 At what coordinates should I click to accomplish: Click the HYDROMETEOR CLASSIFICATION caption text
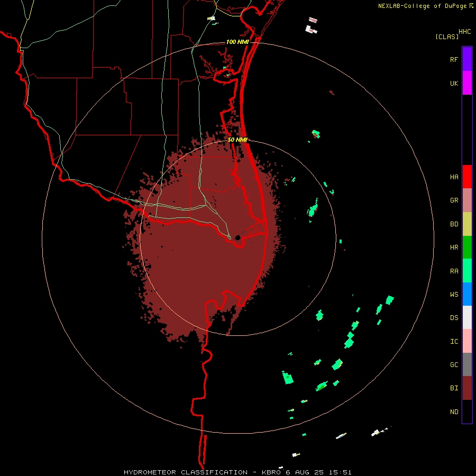pos(186,472)
